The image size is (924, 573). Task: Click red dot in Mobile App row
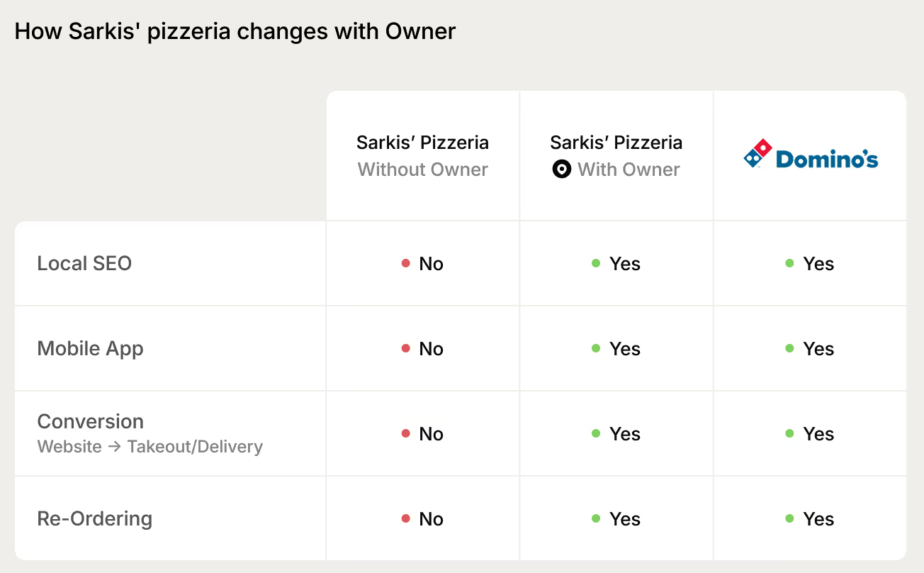point(406,348)
